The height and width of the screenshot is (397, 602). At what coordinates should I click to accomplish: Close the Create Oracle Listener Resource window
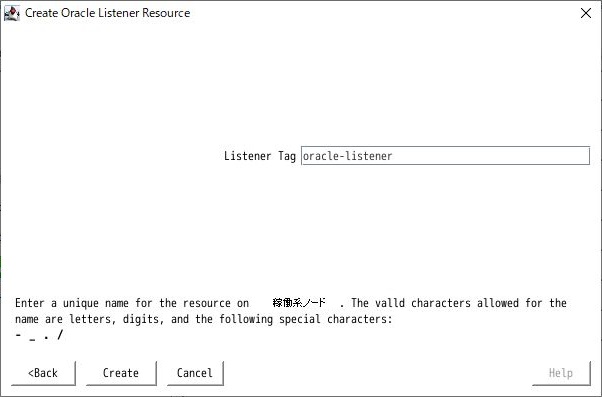point(586,13)
